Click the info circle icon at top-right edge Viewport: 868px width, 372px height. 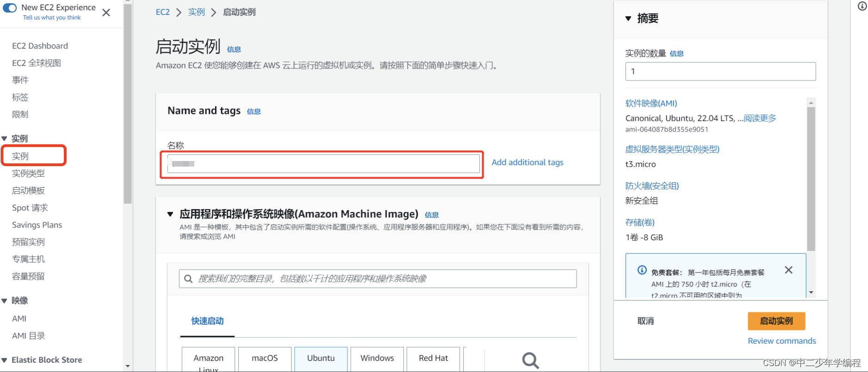(862, 6)
